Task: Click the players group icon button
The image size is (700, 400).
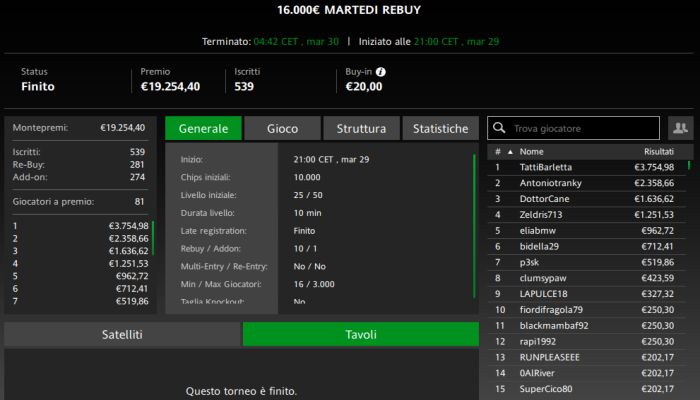Action: 680,128
